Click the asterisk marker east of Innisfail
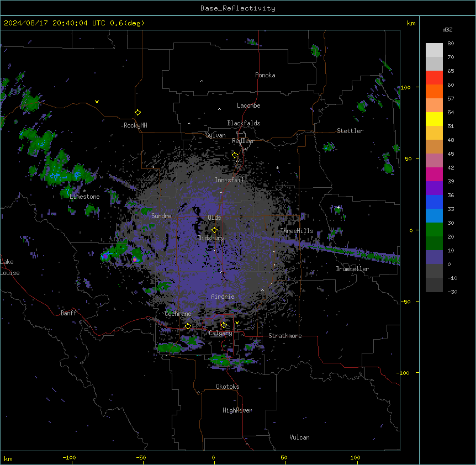Viewport: 476px width, 465px height. click(x=277, y=168)
